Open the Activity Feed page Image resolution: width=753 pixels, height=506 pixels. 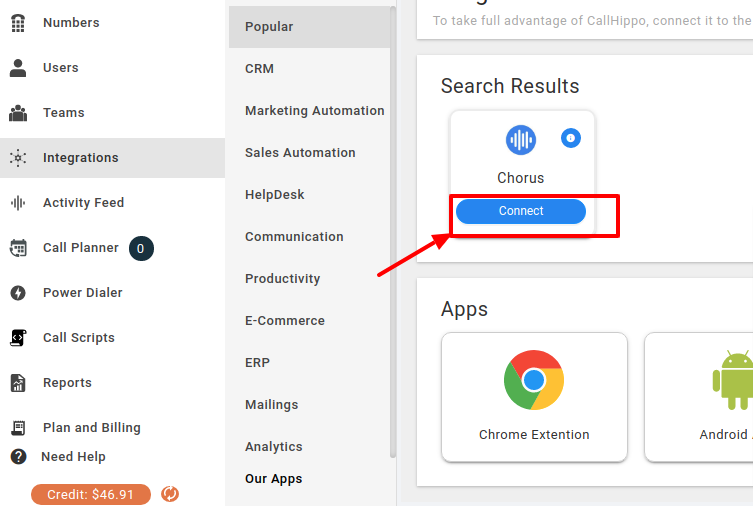[84, 203]
